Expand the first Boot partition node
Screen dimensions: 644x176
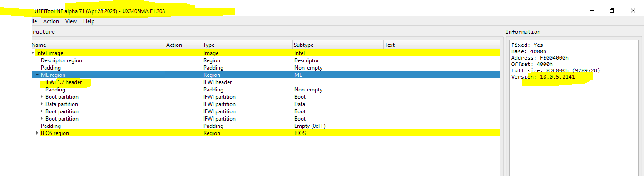point(42,97)
